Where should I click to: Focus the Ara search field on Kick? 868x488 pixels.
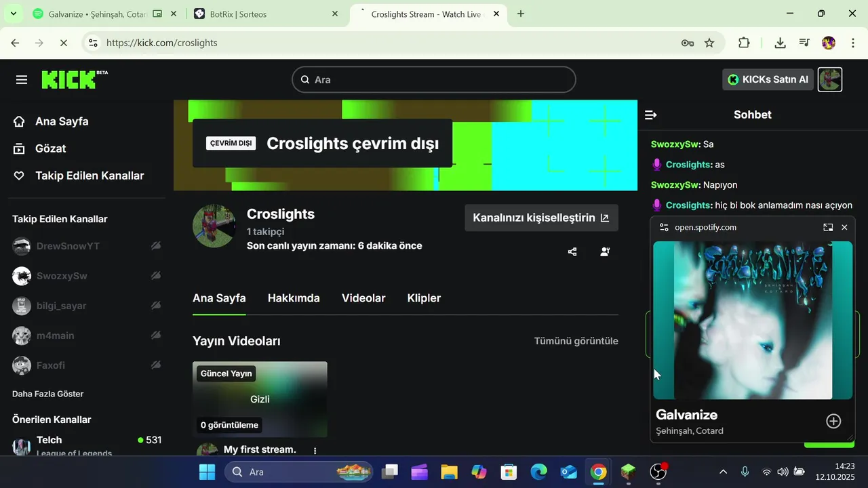(x=434, y=80)
